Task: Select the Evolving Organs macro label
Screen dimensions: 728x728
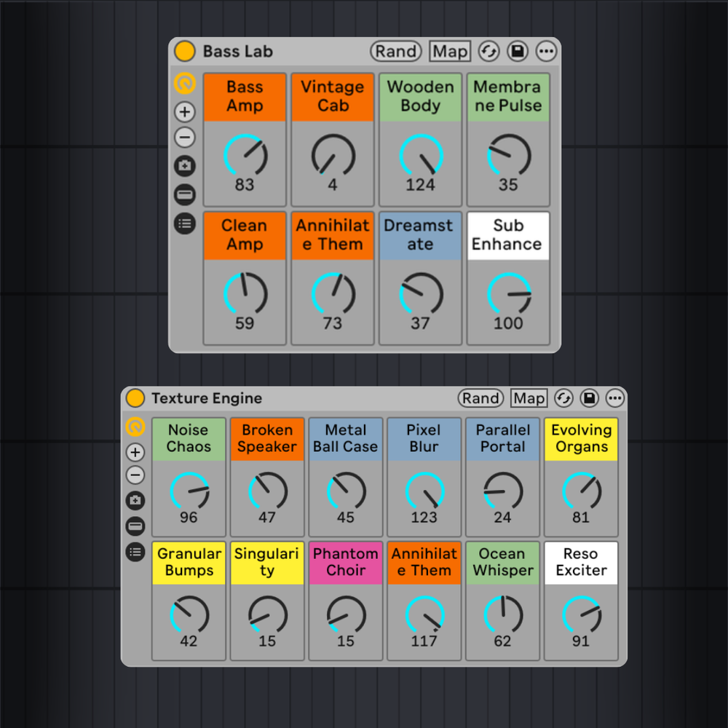Action: (581, 438)
